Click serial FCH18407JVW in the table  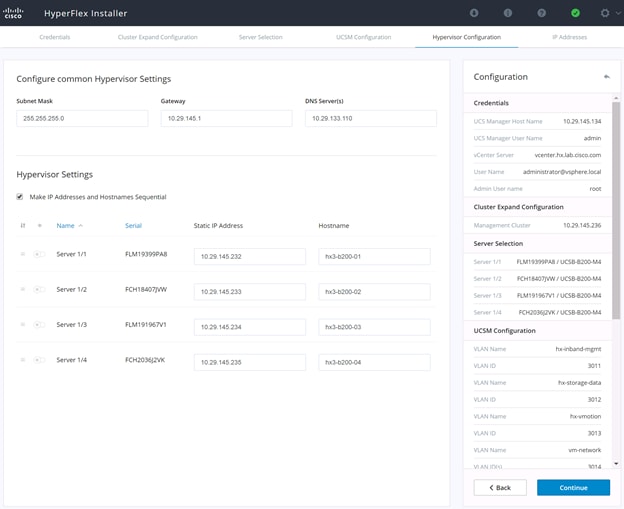pos(146,289)
